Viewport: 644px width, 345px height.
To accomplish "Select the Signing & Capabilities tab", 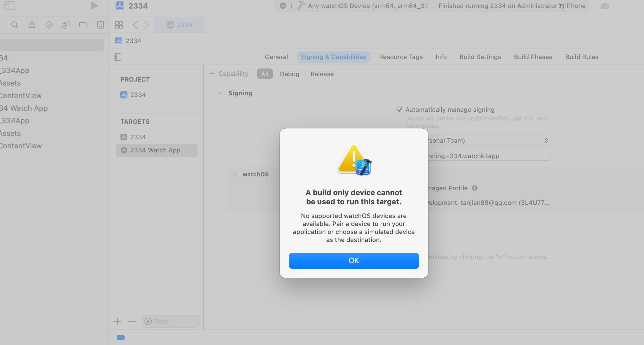I will point(333,57).
